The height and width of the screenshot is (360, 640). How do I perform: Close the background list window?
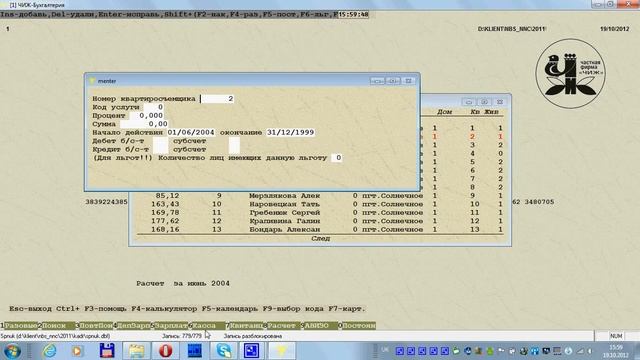point(500,102)
